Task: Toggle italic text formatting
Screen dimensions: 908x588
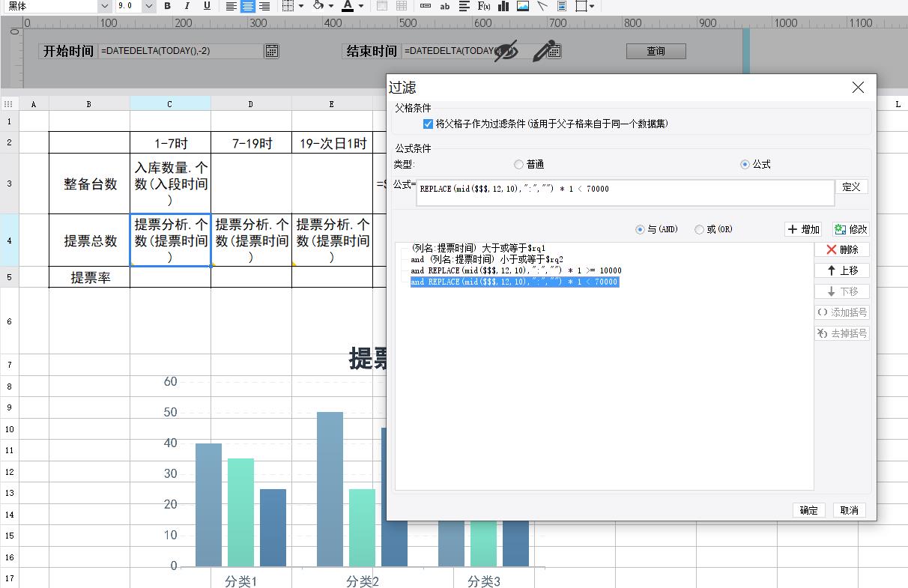Action: coord(187,6)
